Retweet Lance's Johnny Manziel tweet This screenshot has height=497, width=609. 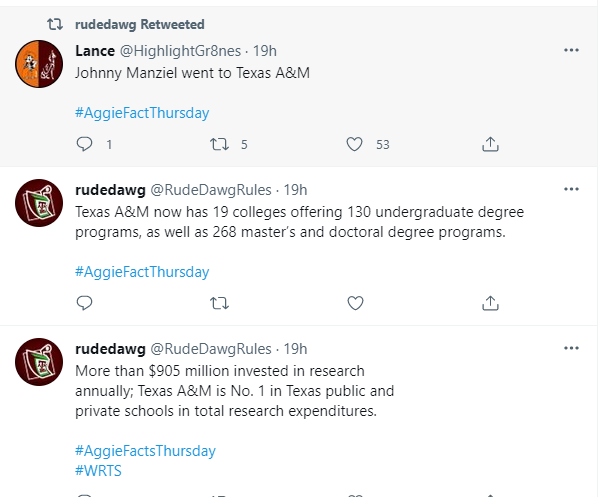coord(219,145)
